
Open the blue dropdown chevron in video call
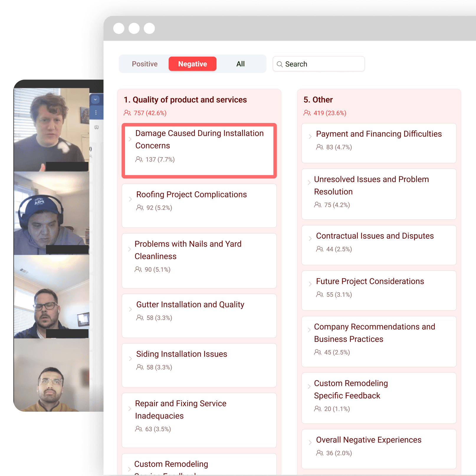pos(95,100)
